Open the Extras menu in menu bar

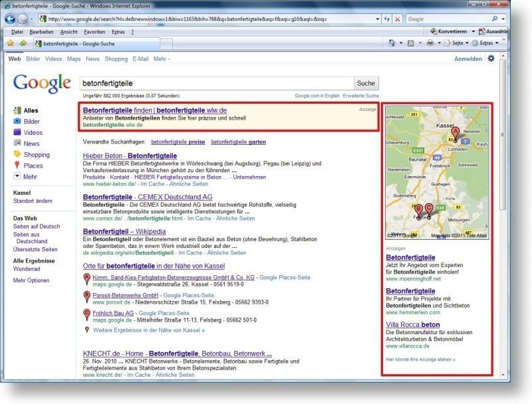118,32
